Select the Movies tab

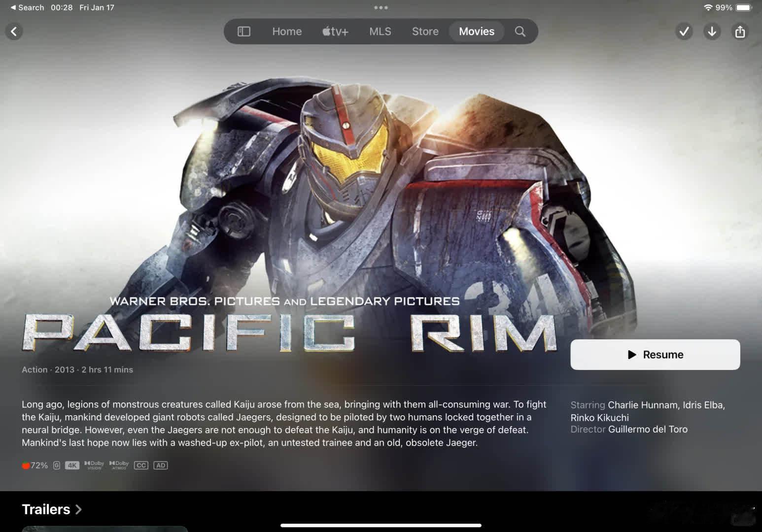click(x=477, y=32)
